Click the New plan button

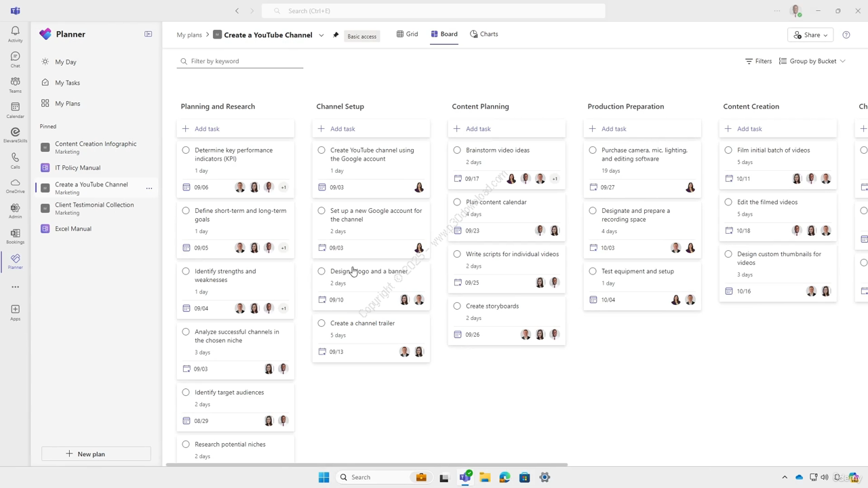pos(96,454)
